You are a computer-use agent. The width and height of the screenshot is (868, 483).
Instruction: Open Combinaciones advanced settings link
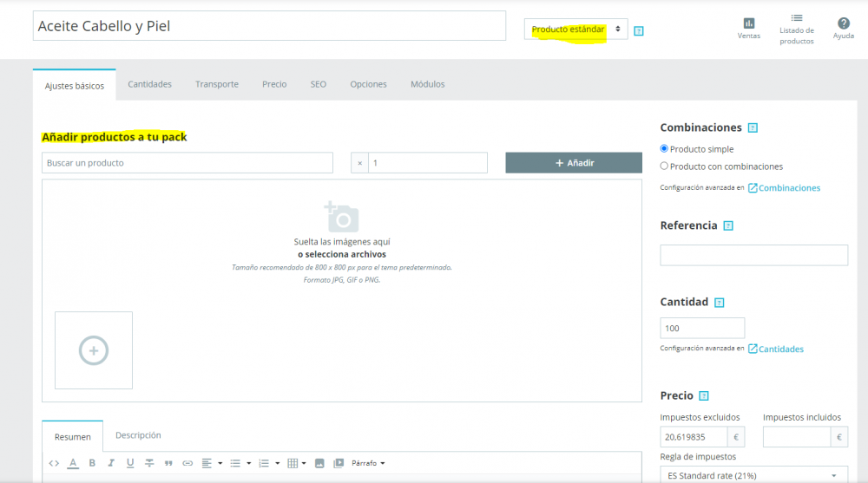pyautogui.click(x=784, y=188)
